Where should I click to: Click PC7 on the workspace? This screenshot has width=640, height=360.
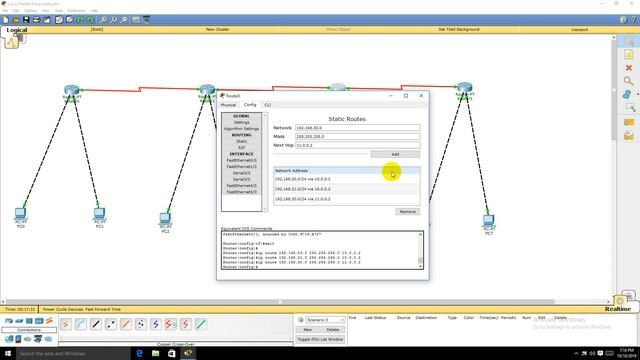(x=489, y=221)
